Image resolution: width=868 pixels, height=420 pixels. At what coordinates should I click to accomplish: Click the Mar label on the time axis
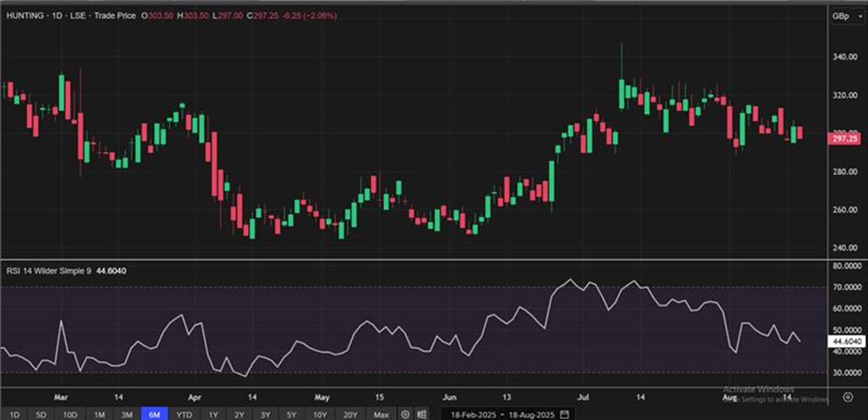(x=62, y=398)
